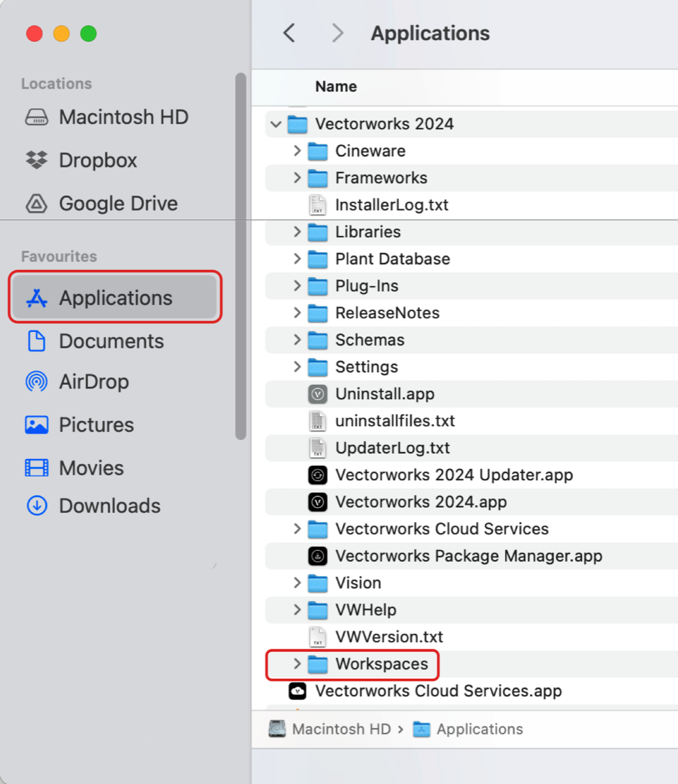The image size is (678, 784).
Task: Click the Vectorworks Cloud Services.app icon
Action: [x=298, y=691]
